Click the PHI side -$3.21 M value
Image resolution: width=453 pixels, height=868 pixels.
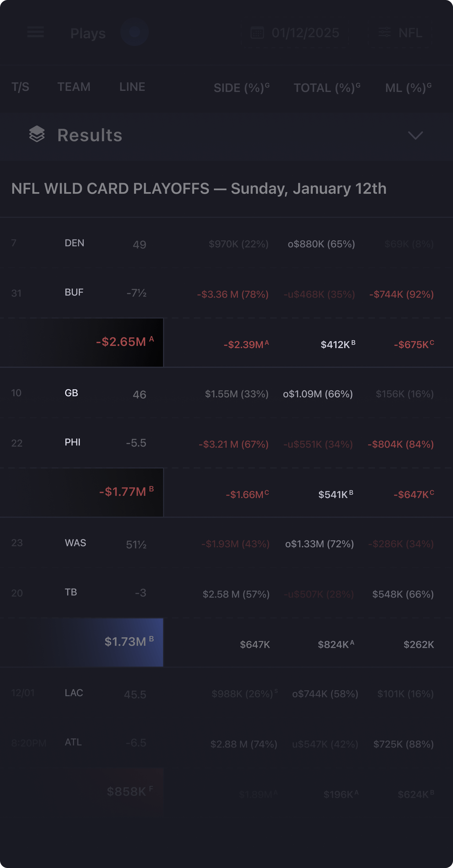pyautogui.click(x=233, y=444)
